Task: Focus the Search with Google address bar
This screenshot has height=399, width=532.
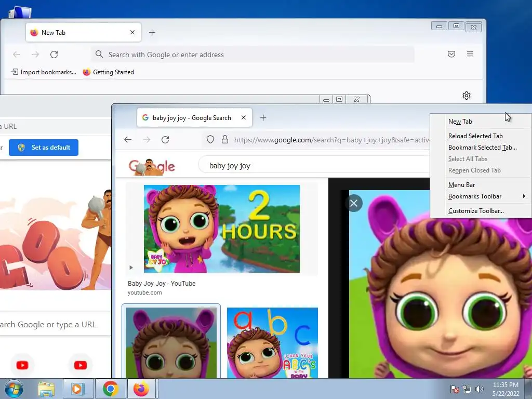Action: [253, 55]
